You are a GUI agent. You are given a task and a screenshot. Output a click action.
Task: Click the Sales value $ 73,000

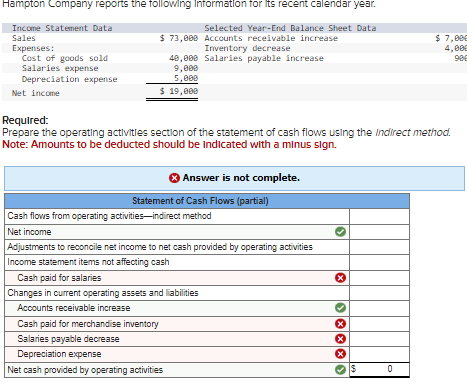pyautogui.click(x=179, y=38)
